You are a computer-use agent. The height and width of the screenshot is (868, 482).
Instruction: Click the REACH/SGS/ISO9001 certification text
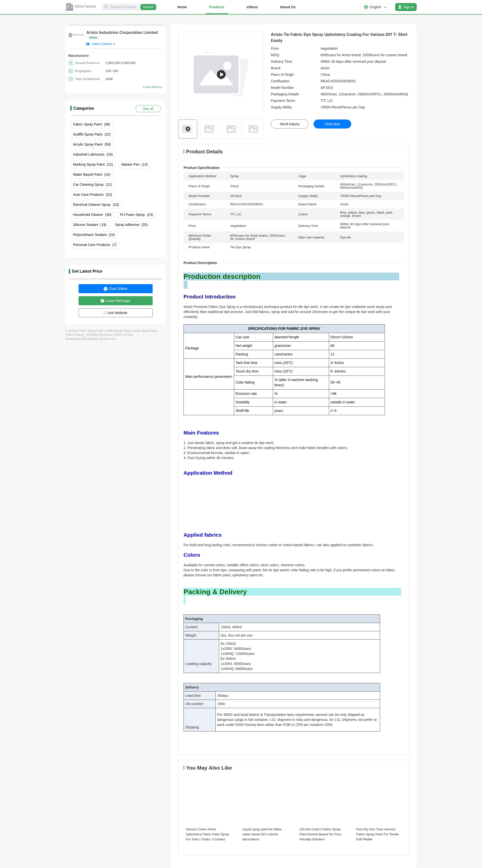338,81
